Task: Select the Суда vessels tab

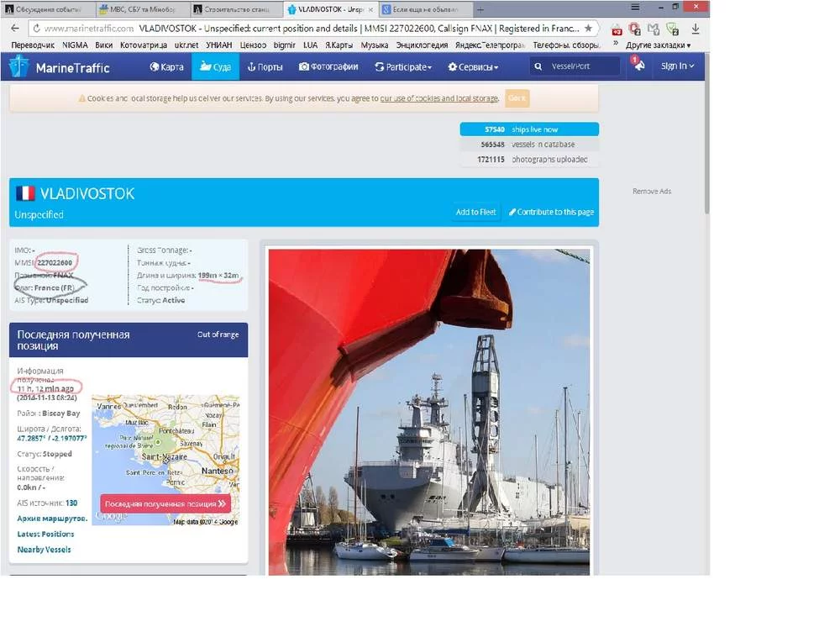Action: point(215,67)
